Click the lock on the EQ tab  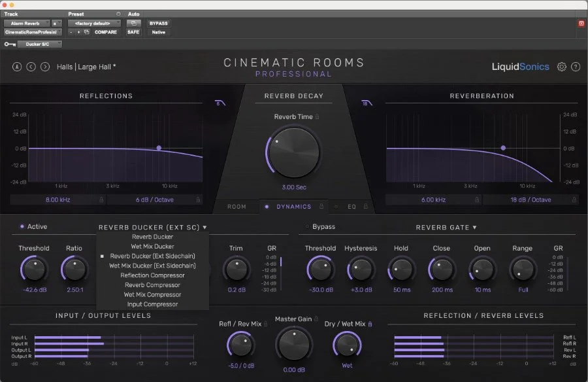[366, 206]
